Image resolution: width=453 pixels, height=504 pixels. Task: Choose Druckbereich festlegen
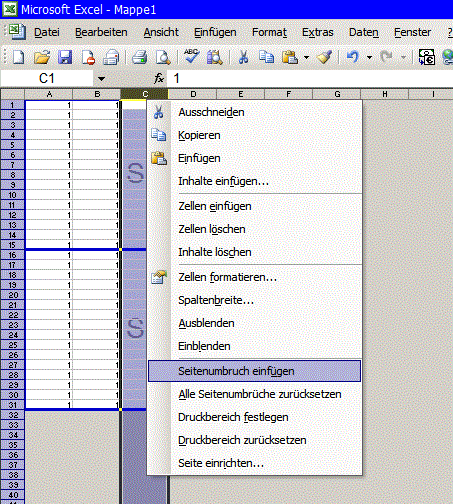255,417
